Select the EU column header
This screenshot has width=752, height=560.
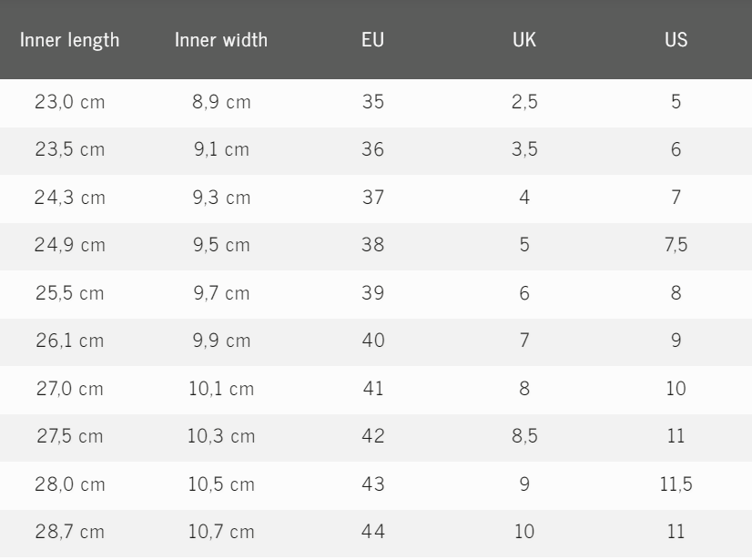click(x=372, y=42)
